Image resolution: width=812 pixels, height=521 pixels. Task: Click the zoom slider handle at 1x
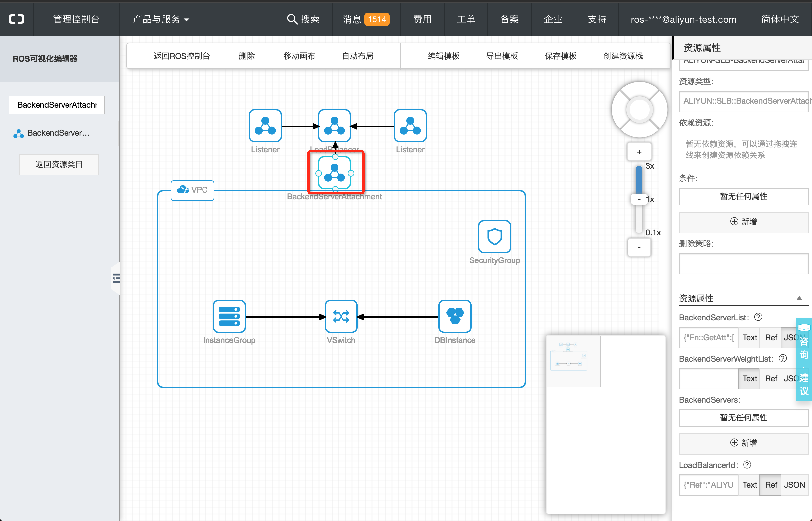click(x=639, y=199)
